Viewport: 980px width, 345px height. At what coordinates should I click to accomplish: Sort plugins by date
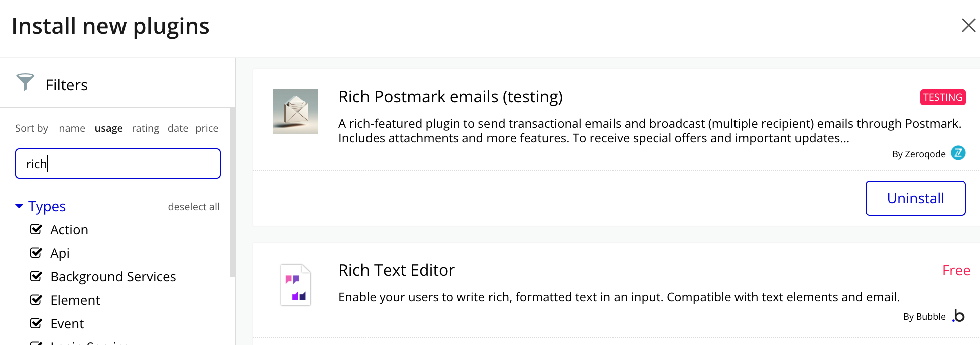[178, 128]
